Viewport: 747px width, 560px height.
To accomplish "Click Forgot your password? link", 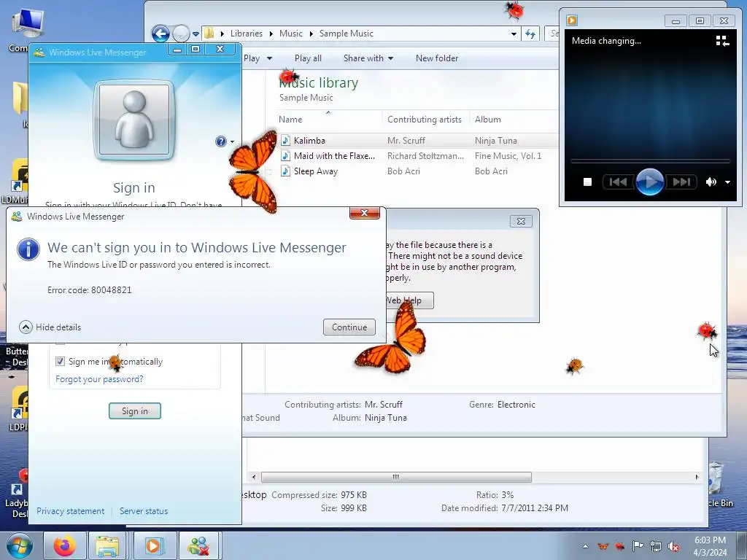I will tap(99, 379).
